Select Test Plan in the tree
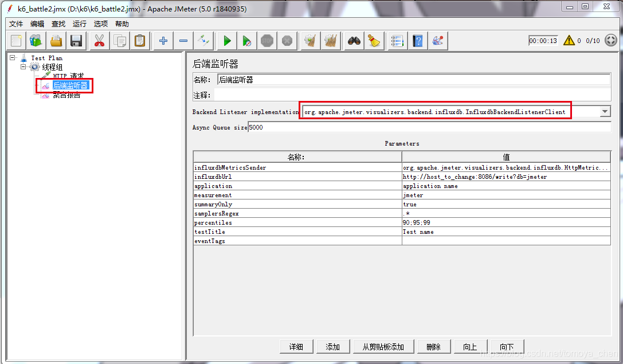Image resolution: width=623 pixels, height=364 pixels. point(47,58)
